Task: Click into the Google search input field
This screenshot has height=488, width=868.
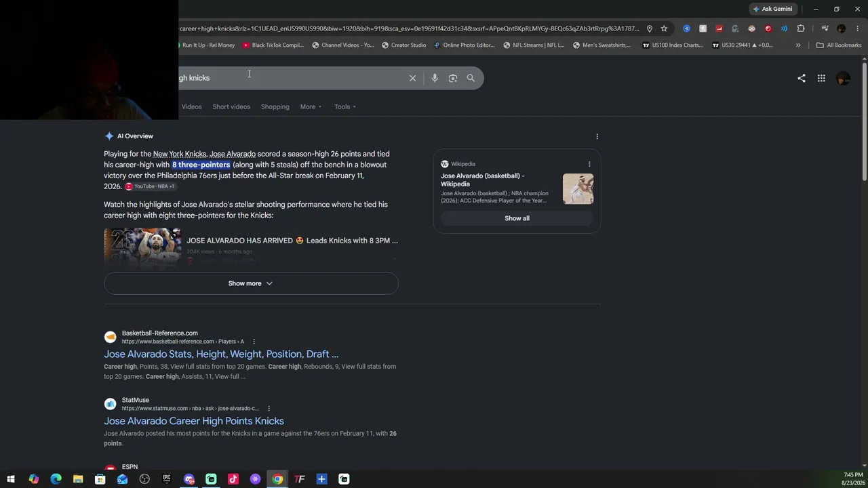Action: click(x=292, y=78)
